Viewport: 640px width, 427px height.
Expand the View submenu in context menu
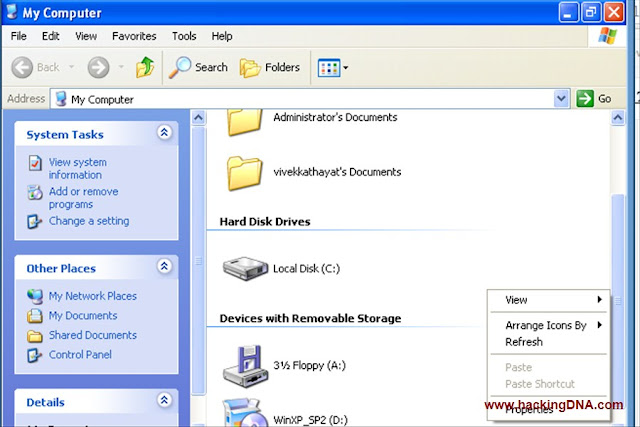(548, 300)
